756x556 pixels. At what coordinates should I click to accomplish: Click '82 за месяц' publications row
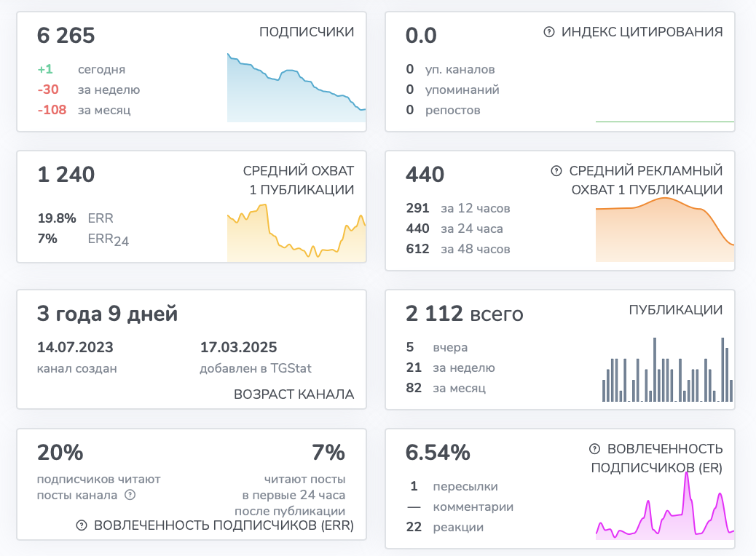[446, 388]
